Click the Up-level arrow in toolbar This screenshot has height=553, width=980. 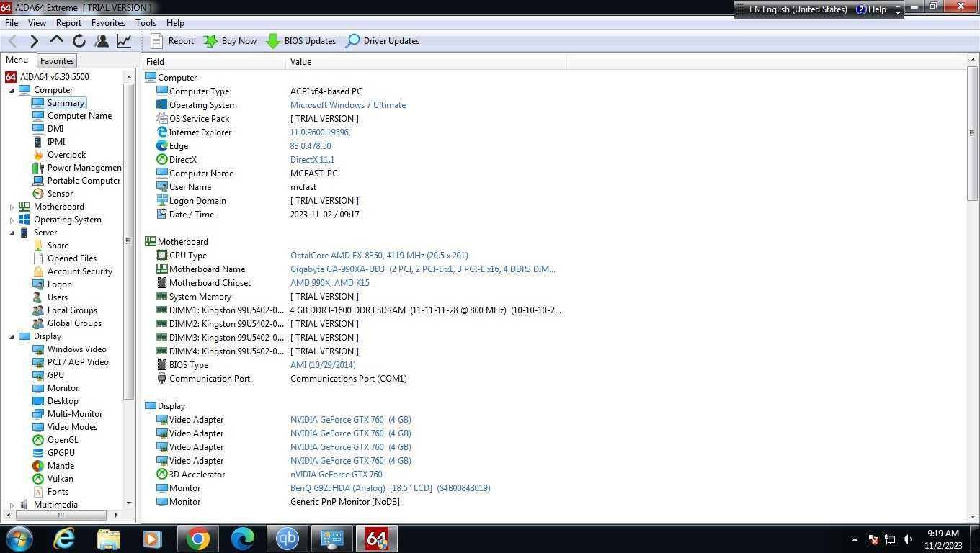coord(57,41)
